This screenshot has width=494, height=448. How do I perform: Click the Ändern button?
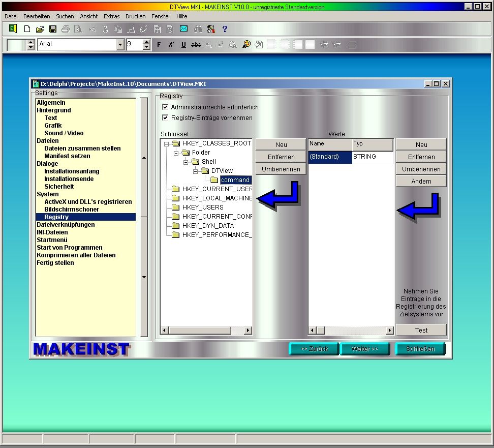(x=421, y=181)
